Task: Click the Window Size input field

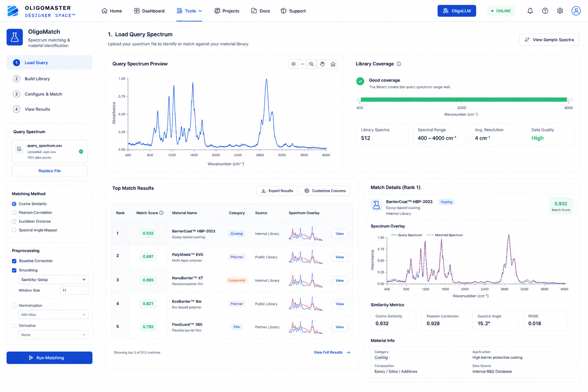Action: pos(74,291)
